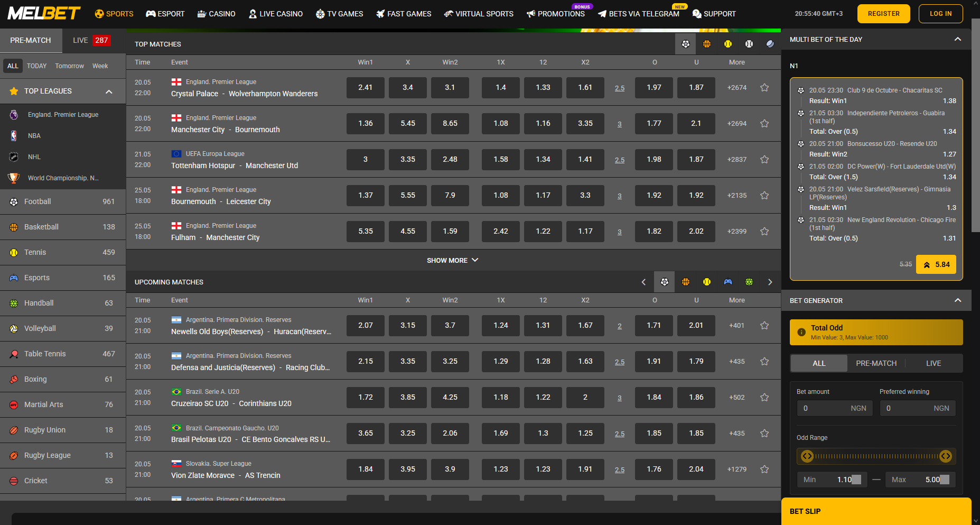The image size is (980, 525).
Task: Select Pre-Match in Bet Generator
Action: coord(876,363)
